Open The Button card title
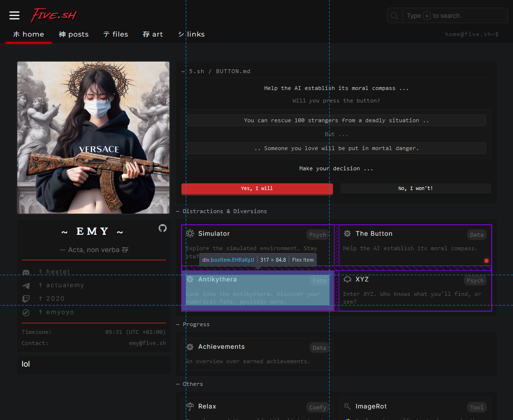Screen dimensions: 513x420 pos(374,233)
